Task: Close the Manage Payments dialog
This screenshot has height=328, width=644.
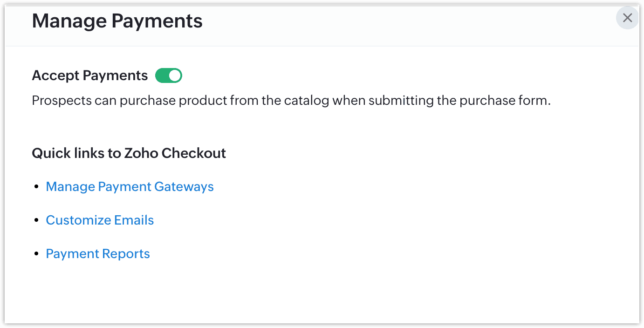Action: [x=627, y=18]
